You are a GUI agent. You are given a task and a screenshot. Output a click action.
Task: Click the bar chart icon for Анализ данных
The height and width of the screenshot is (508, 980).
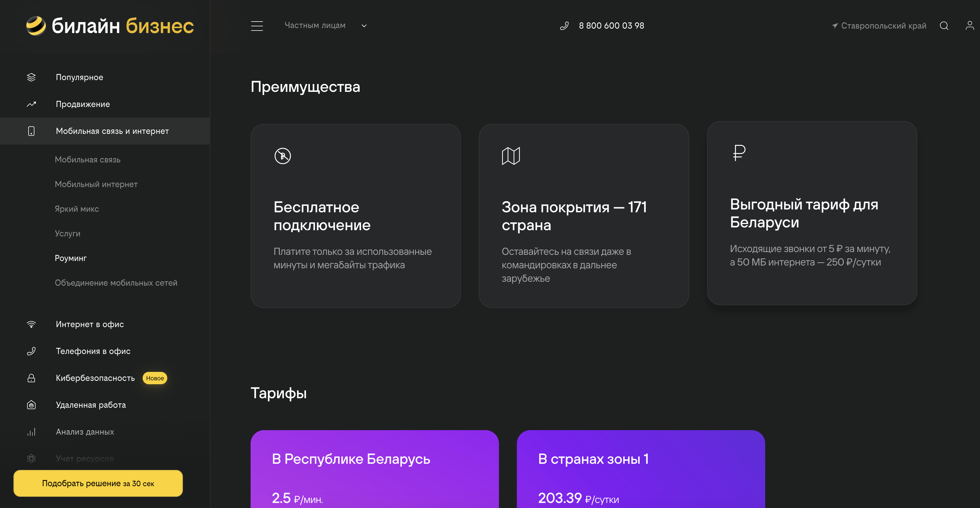tap(31, 432)
